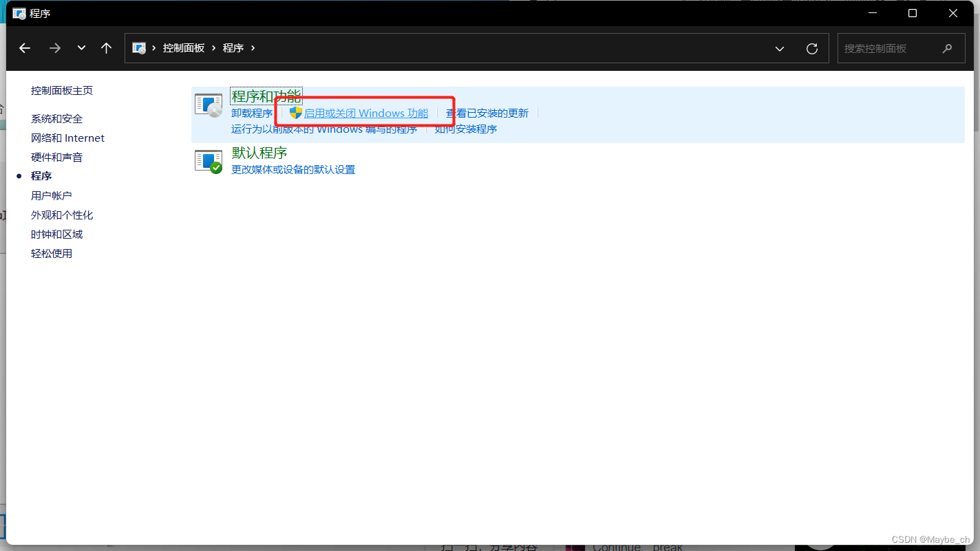The height and width of the screenshot is (551, 980).
Task: Open 硬件和声音 category
Action: (x=56, y=158)
